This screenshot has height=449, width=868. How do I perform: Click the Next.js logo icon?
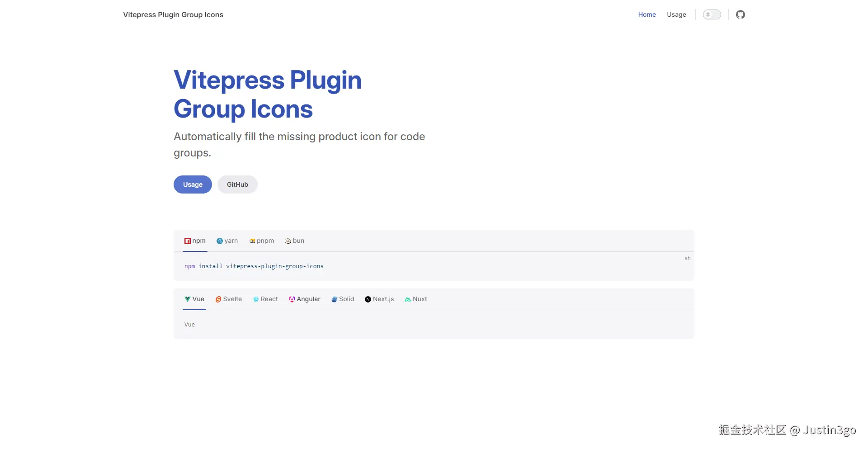368,299
